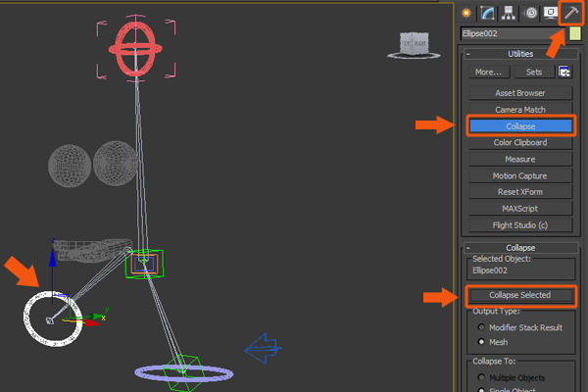Click the Sets button
588x392 pixels.
pyautogui.click(x=534, y=72)
